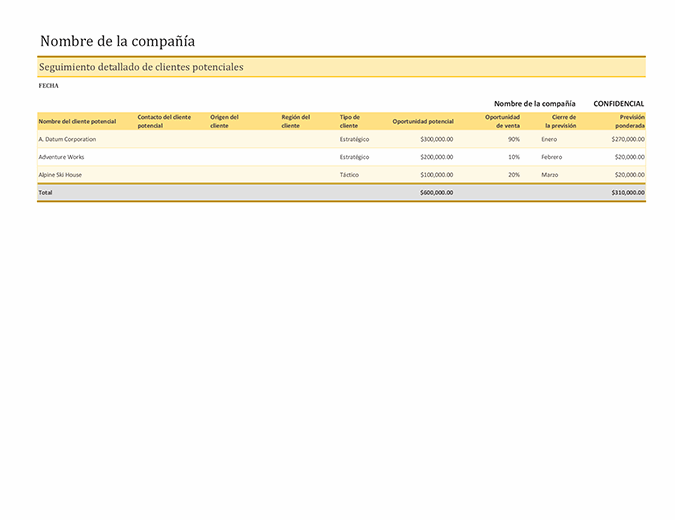Select the $600,000.00 total cell
Image resolution: width=675 pixels, height=520 pixels.
437,192
